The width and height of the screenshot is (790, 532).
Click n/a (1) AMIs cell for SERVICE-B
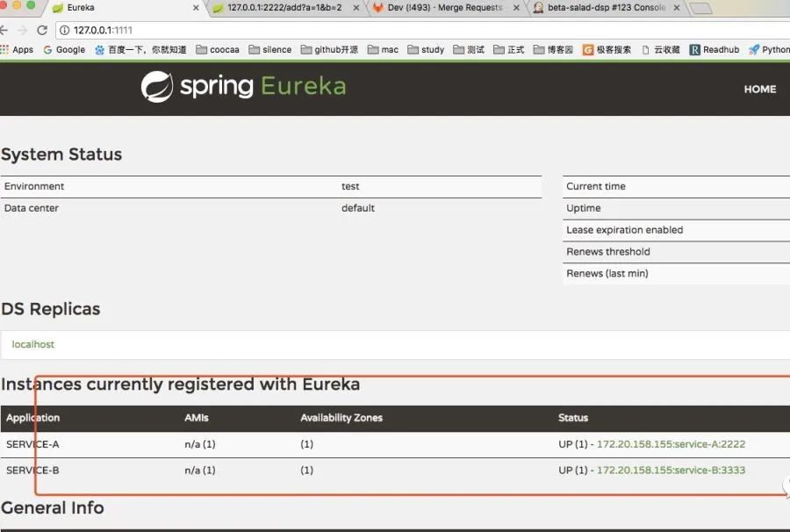(x=200, y=470)
